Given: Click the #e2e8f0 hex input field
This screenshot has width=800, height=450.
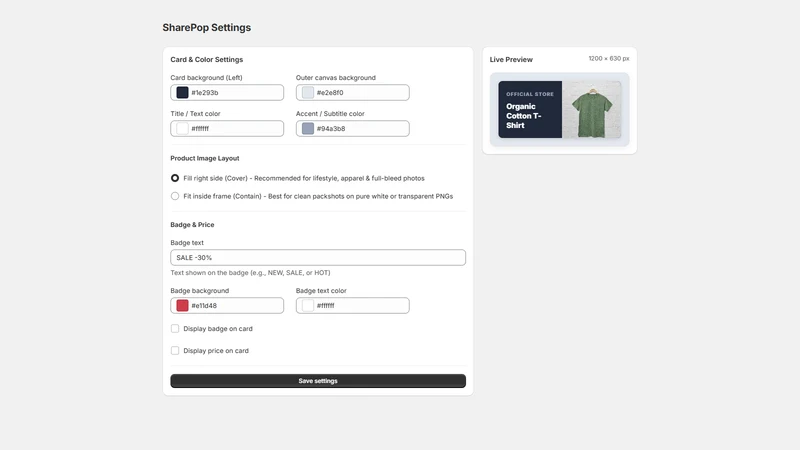Looking at the screenshot, I should [353, 92].
